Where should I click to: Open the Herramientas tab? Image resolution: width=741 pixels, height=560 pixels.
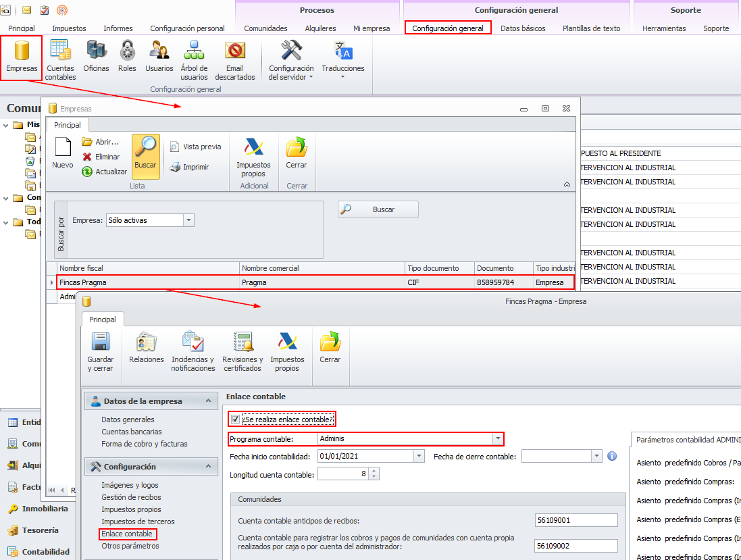(664, 28)
